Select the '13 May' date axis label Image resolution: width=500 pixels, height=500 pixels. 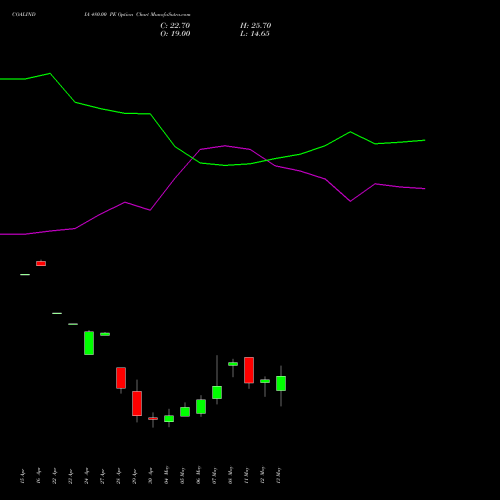278,475
